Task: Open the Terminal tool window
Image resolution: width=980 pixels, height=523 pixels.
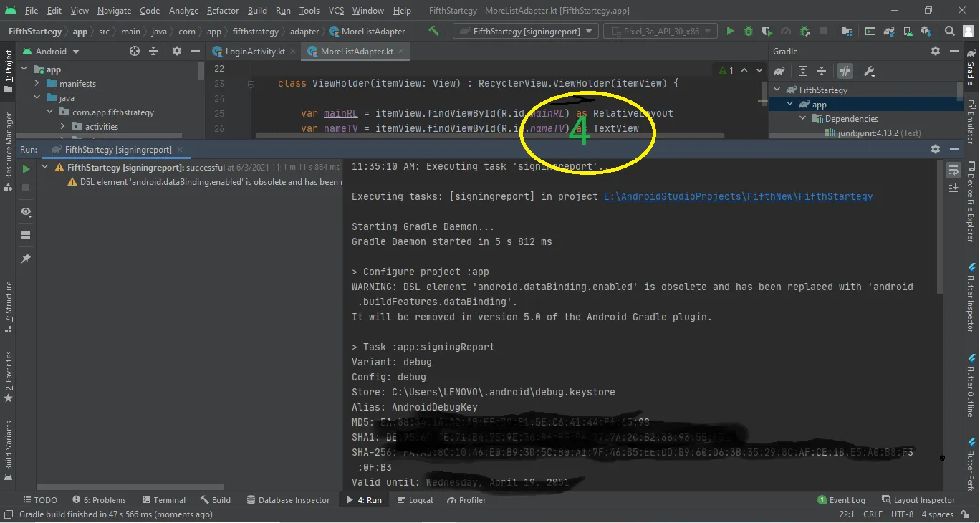Action: coord(163,500)
